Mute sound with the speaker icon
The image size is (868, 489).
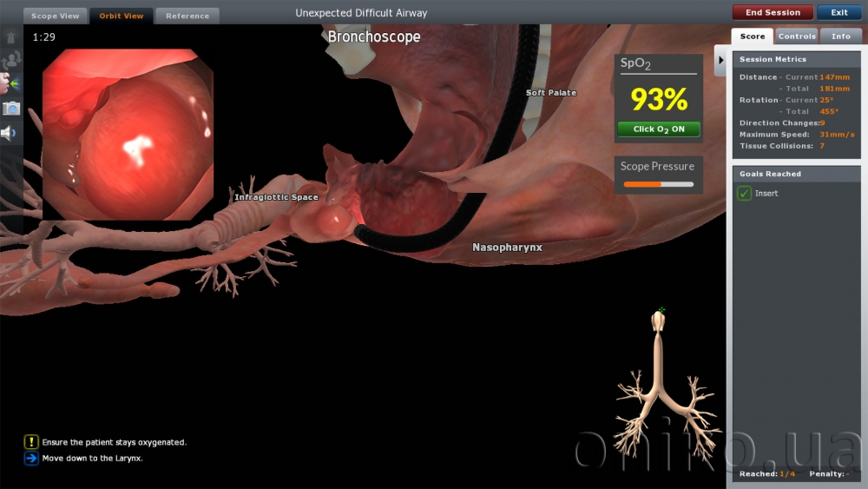pyautogui.click(x=11, y=133)
